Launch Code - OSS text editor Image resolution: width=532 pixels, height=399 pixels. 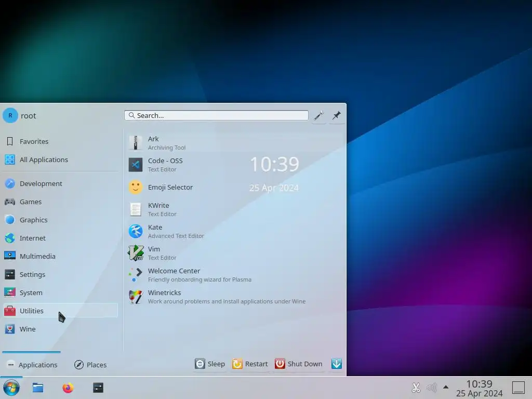point(234,165)
